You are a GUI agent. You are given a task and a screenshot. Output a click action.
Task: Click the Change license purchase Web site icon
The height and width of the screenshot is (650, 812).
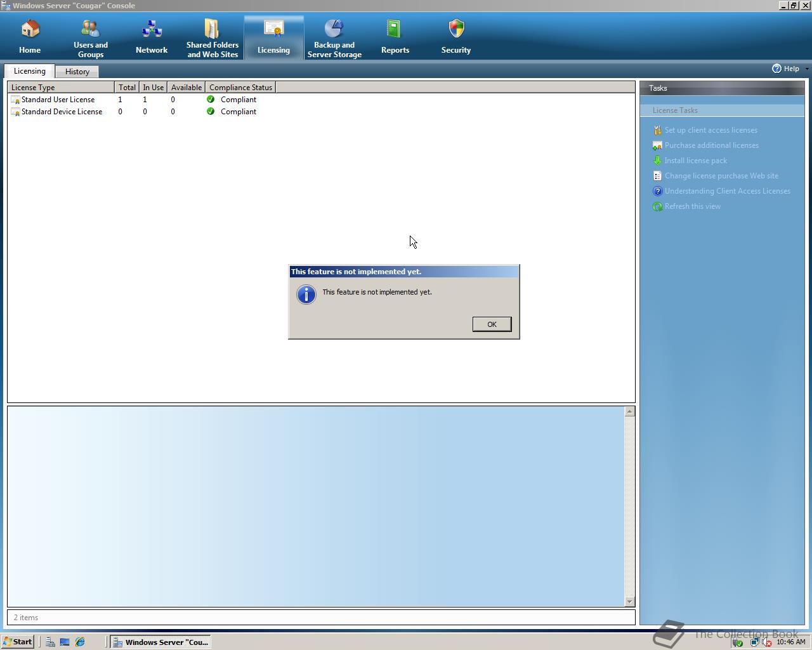click(x=657, y=176)
